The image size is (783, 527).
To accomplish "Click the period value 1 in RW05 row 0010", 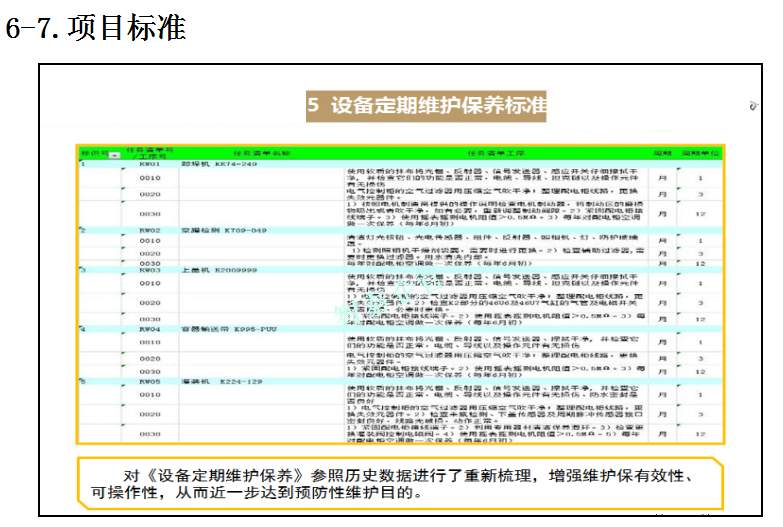I will coord(700,396).
